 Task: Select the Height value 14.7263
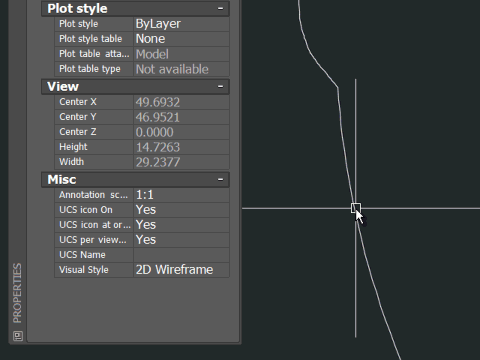tap(181, 147)
